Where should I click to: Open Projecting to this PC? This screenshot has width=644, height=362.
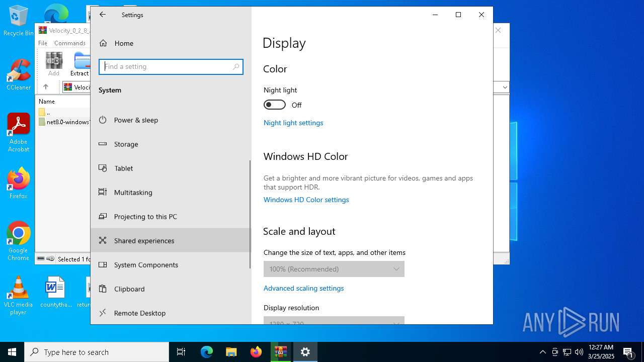click(x=171, y=216)
